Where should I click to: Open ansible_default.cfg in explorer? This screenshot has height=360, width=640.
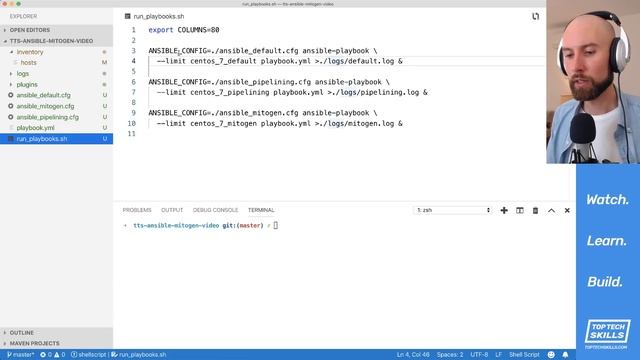click(56, 95)
